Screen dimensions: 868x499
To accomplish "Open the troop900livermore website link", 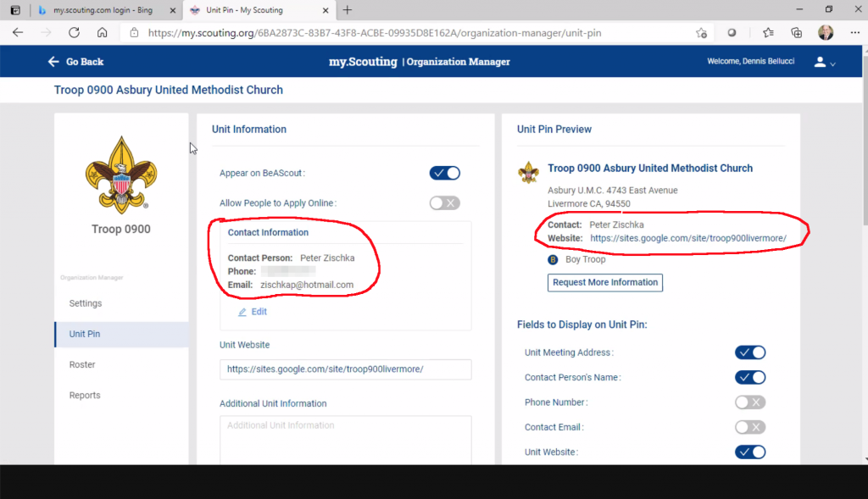I will tap(688, 239).
